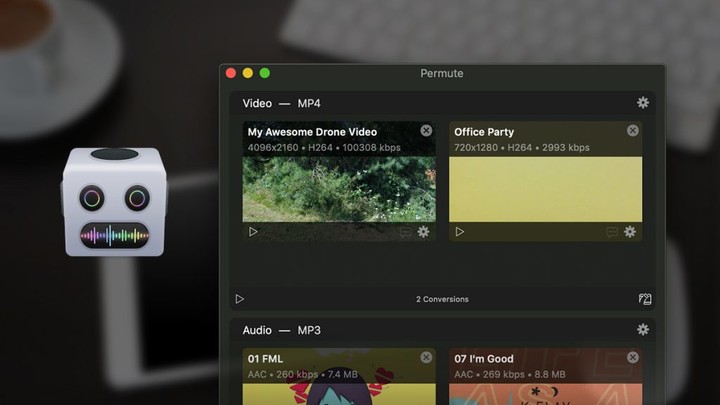Click 720x1280 H264 2993 kbps info

[522, 147]
